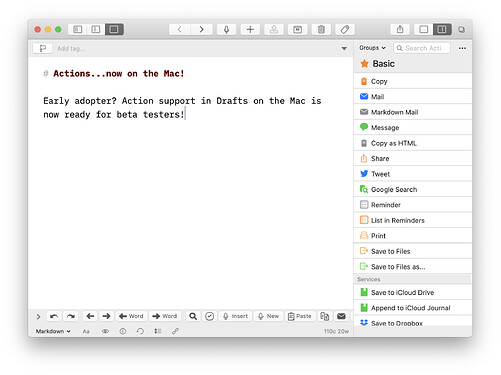Archive the draft using the inbox icon
This screenshot has height=375, width=501.
(x=274, y=29)
